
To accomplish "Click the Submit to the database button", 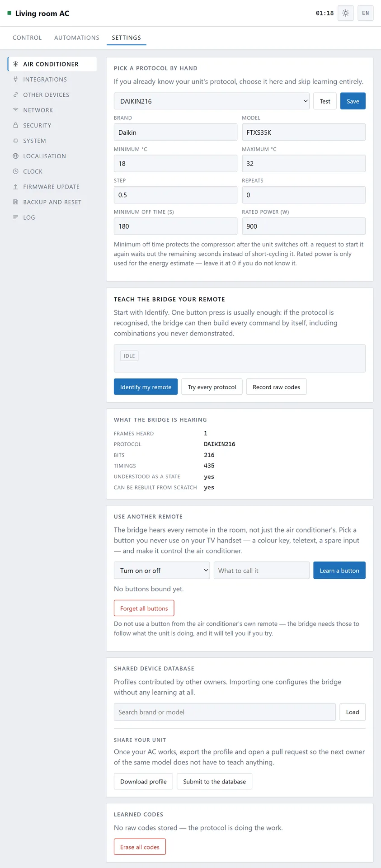I will (214, 782).
